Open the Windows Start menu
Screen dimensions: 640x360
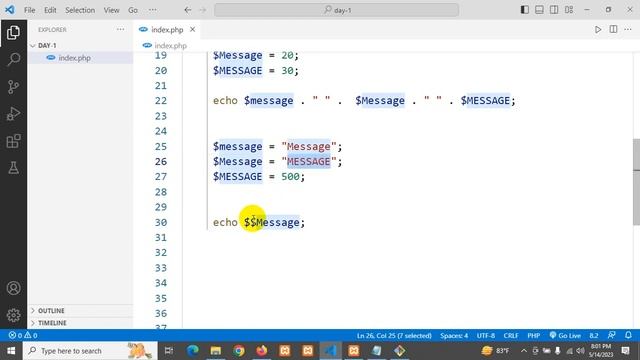[x=11, y=351]
